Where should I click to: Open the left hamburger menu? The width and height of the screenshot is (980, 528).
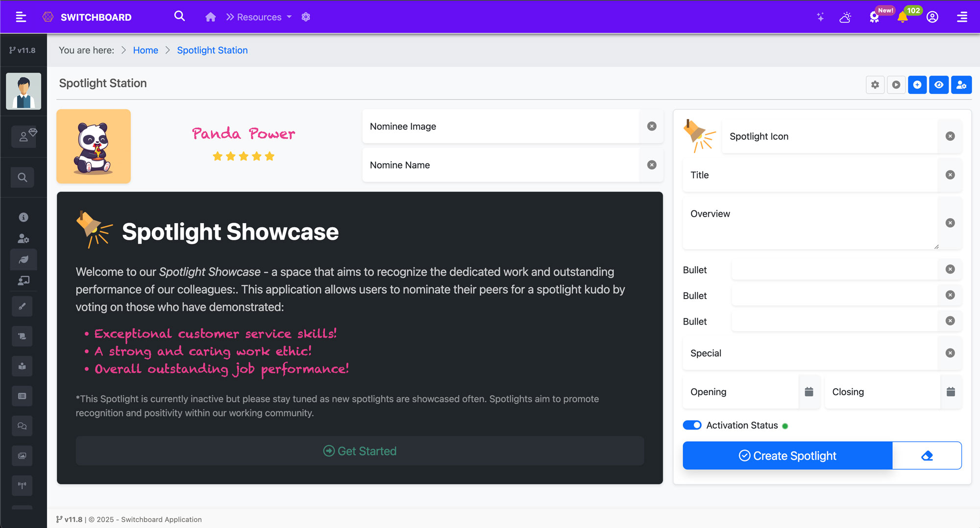(21, 17)
